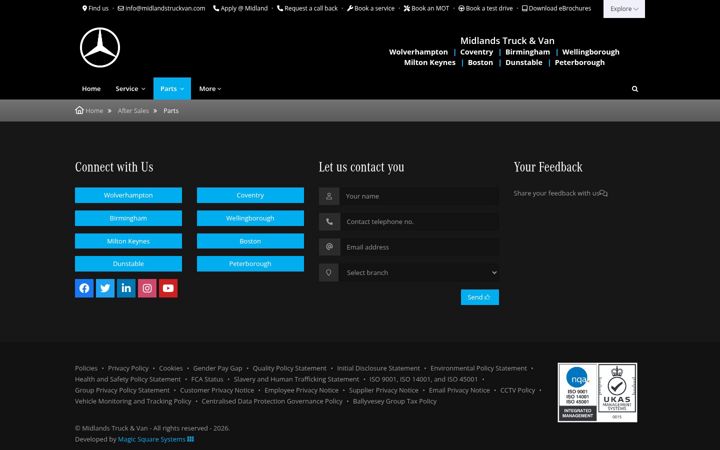Click After Sales breadcrumb
This screenshot has height=450, width=720.
(133, 111)
